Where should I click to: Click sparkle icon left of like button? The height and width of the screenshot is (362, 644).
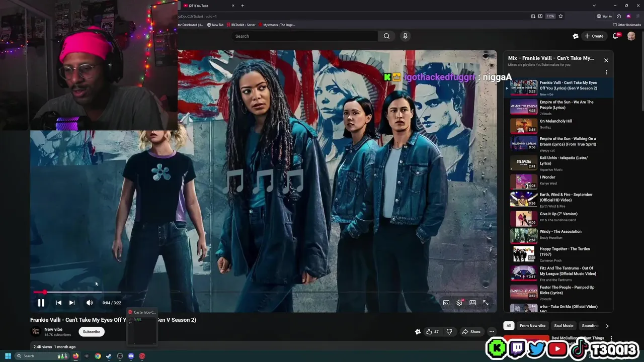[x=418, y=332]
